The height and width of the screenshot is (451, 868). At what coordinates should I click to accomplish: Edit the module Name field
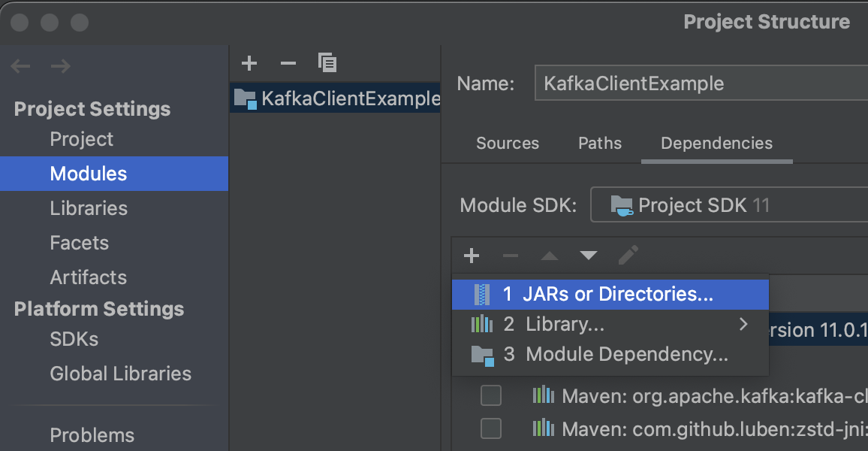[701, 83]
